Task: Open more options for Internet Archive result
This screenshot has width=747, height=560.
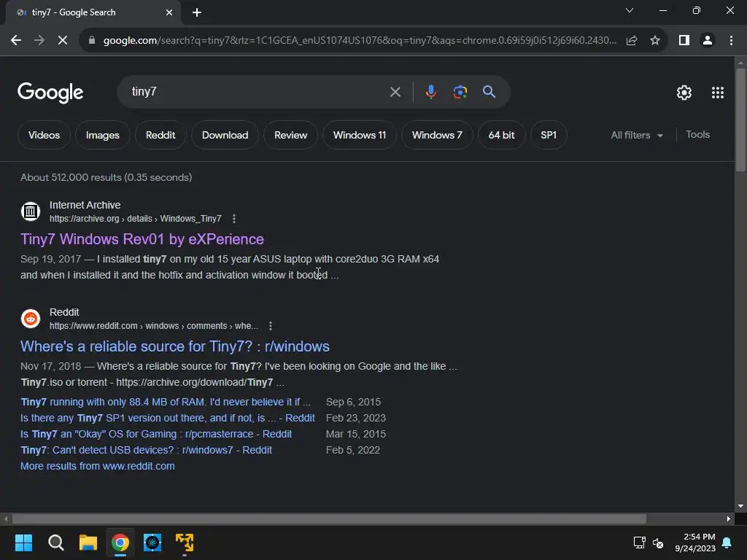Action: (234, 219)
